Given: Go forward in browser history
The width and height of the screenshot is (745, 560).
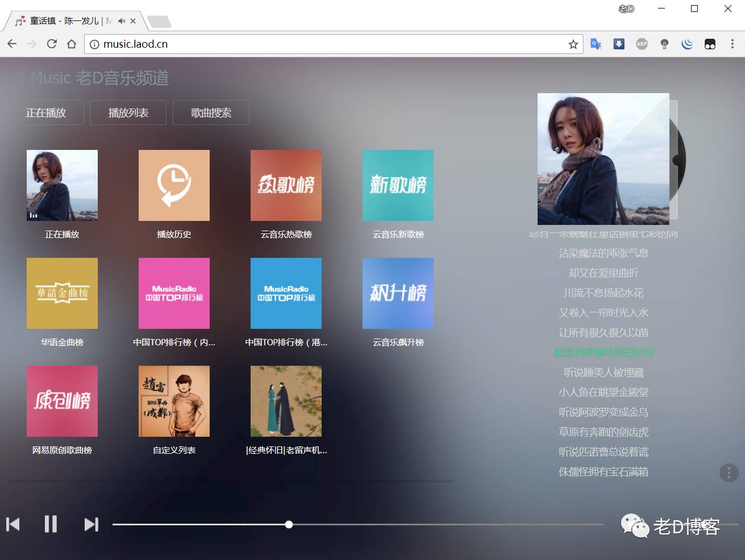Looking at the screenshot, I should pos(32,44).
